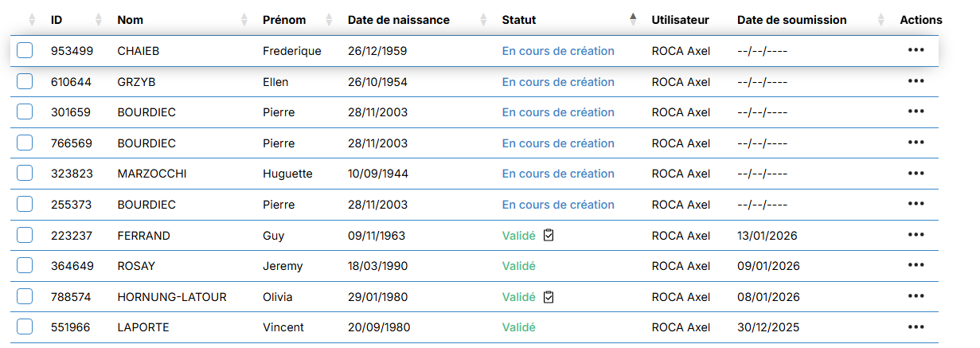
Task: Toggle sort arrows beside Date de soumission
Action: click(x=880, y=20)
